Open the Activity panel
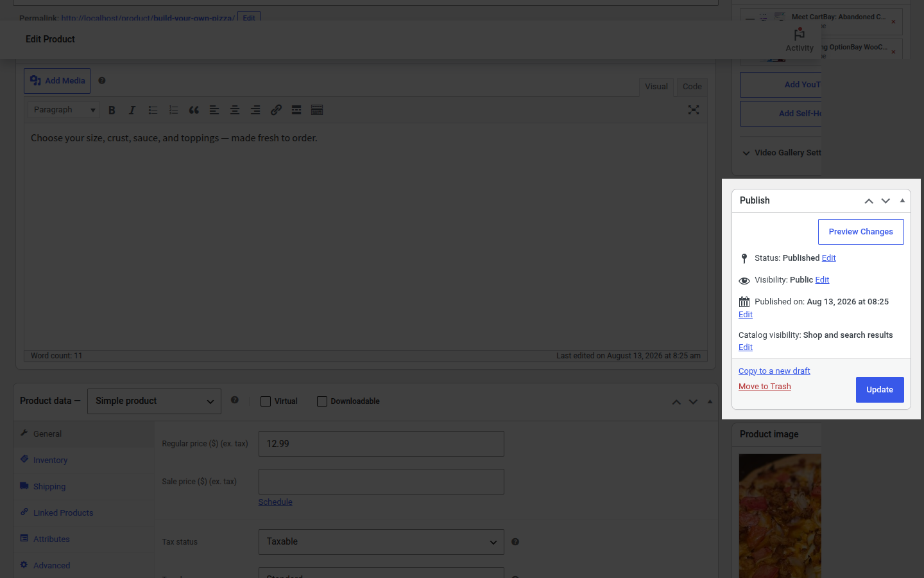The width and height of the screenshot is (924, 578). [x=800, y=40]
